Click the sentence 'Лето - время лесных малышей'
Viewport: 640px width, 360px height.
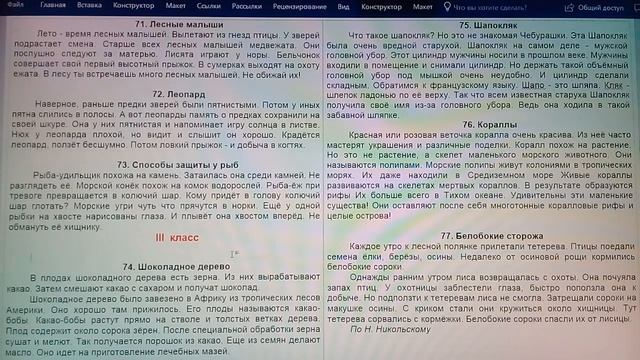(x=102, y=34)
